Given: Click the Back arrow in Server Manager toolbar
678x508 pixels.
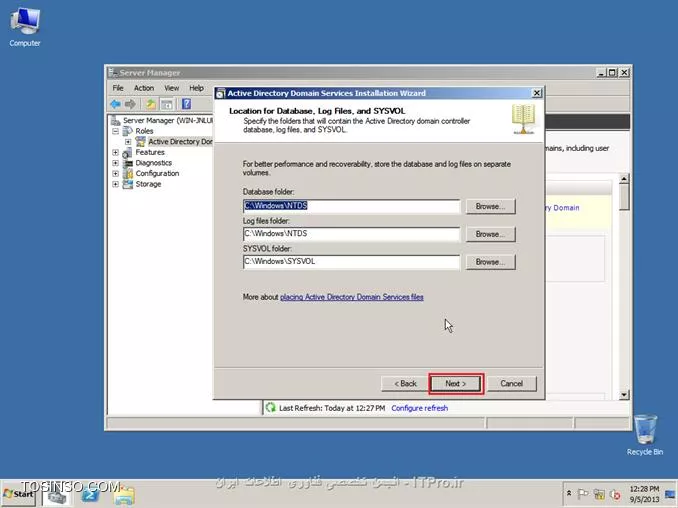Looking at the screenshot, I should click(115, 104).
